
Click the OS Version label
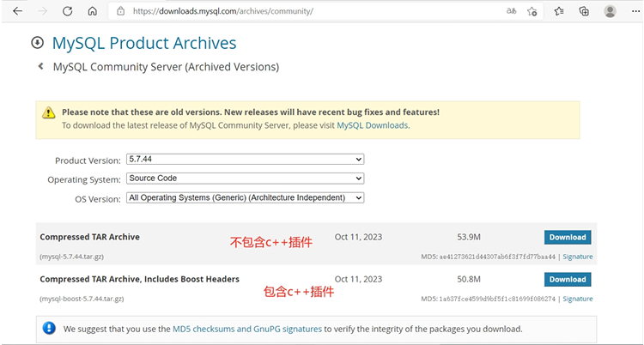(x=98, y=199)
